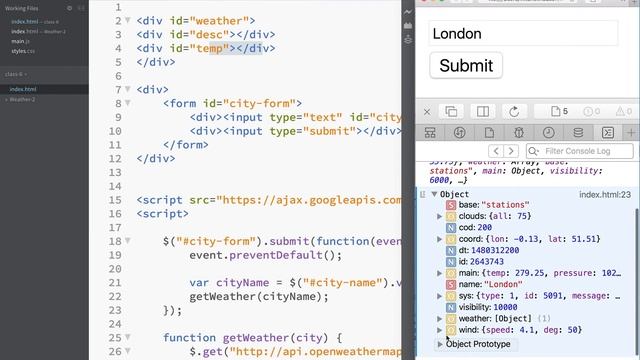Image resolution: width=640 pixels, height=360 pixels.
Task: Select text name: "London"
Action: (x=491, y=284)
